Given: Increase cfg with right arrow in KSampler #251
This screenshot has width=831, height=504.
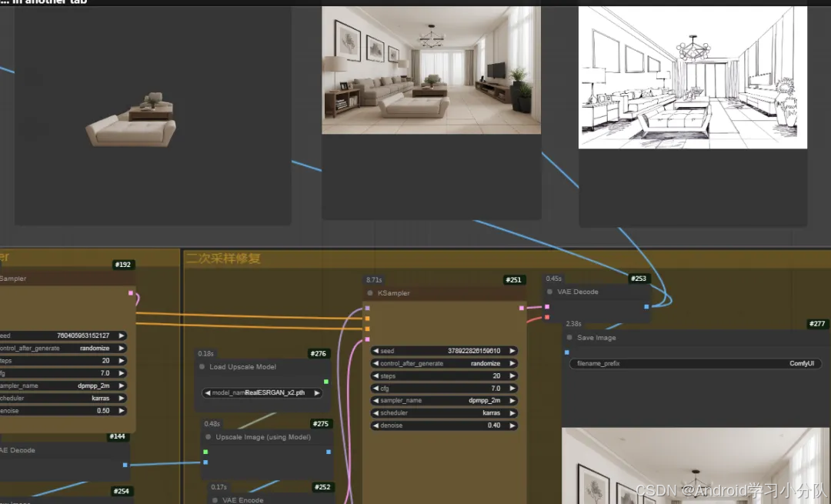Looking at the screenshot, I should (512, 389).
